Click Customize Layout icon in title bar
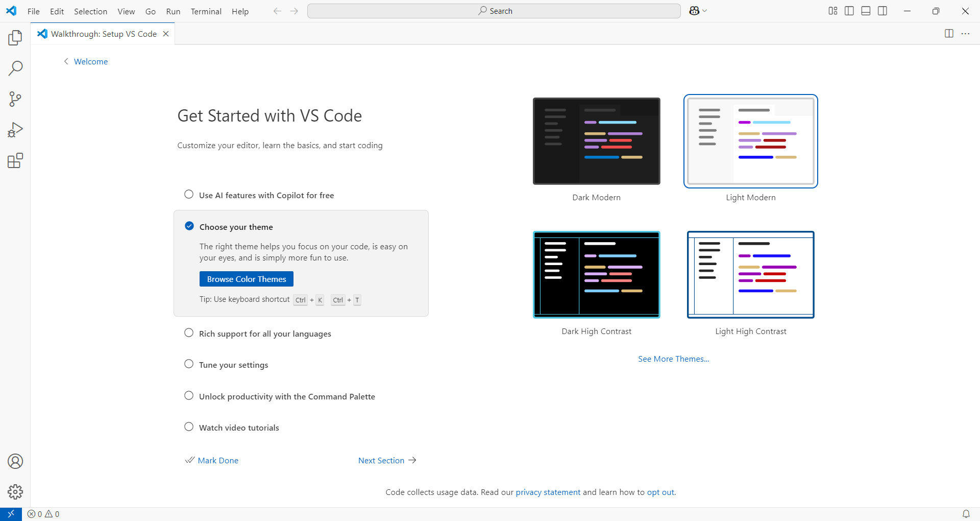The width and height of the screenshot is (980, 521). click(x=832, y=11)
